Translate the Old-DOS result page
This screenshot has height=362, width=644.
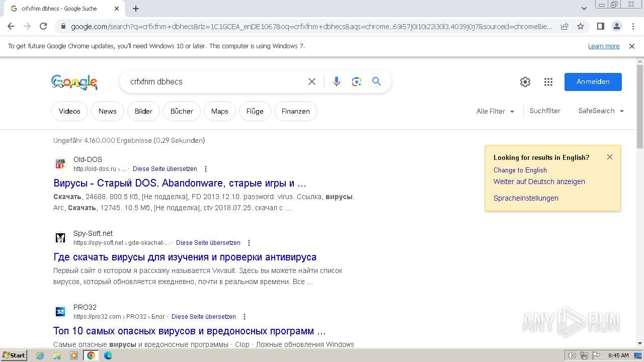click(x=165, y=169)
